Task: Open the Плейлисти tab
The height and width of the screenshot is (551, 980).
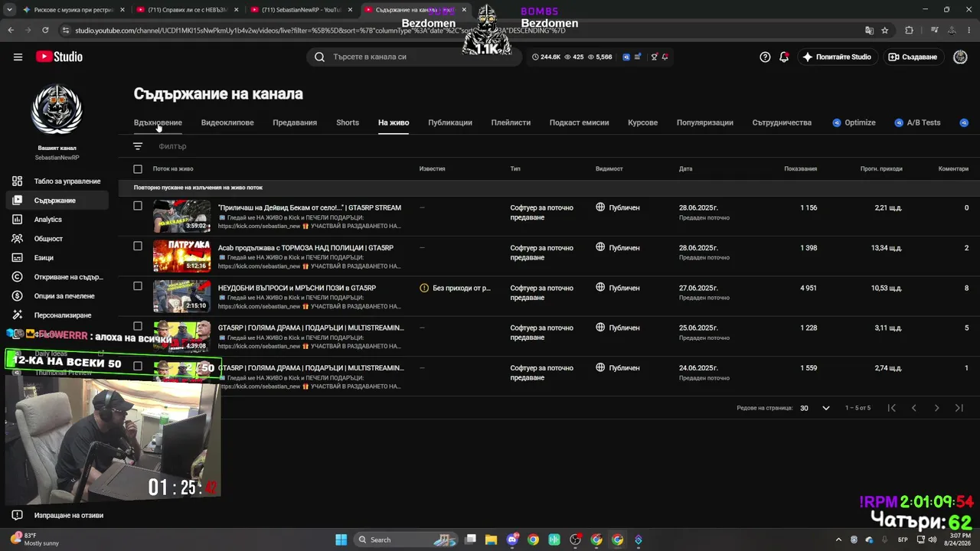Action: pos(511,122)
